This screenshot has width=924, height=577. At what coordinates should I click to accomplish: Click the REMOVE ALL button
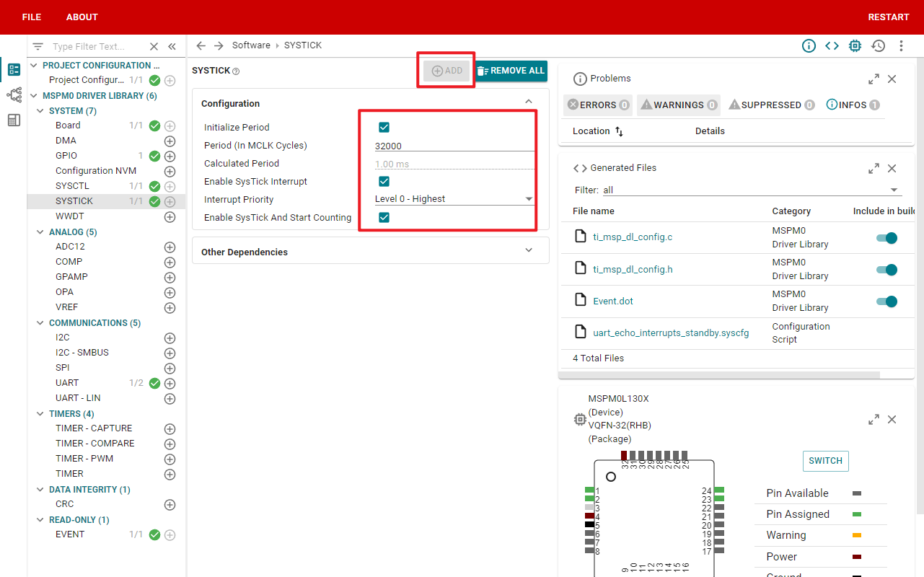coord(511,71)
